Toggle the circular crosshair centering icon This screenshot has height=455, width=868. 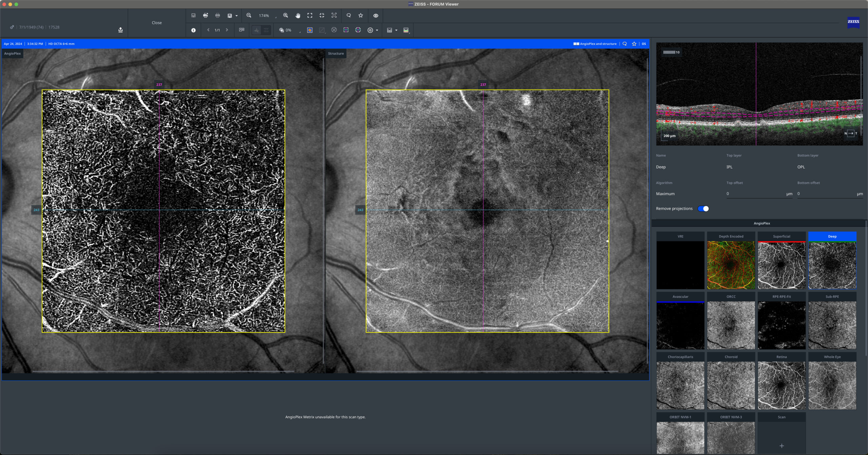click(x=358, y=30)
